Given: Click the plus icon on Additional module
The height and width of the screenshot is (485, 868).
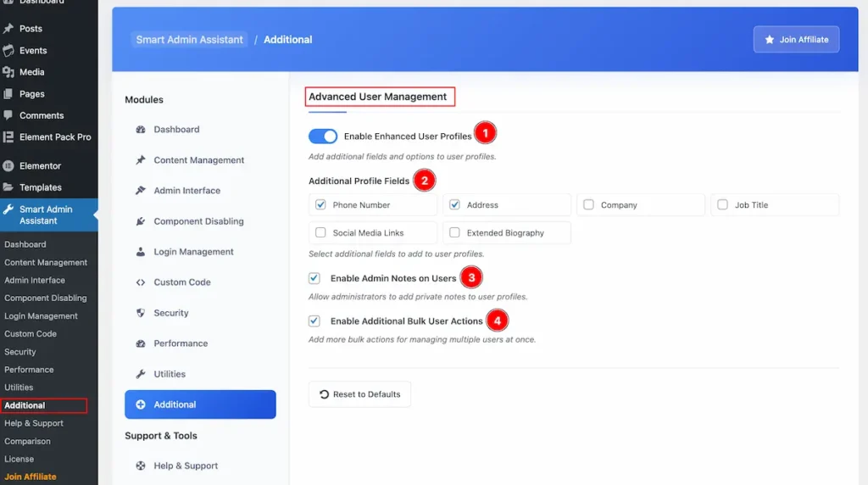Looking at the screenshot, I should point(141,404).
